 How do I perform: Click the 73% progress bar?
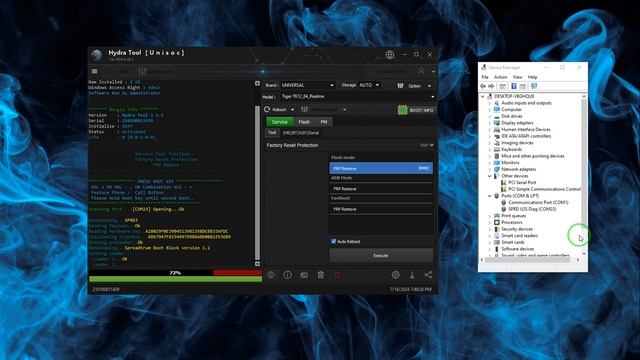click(x=176, y=273)
